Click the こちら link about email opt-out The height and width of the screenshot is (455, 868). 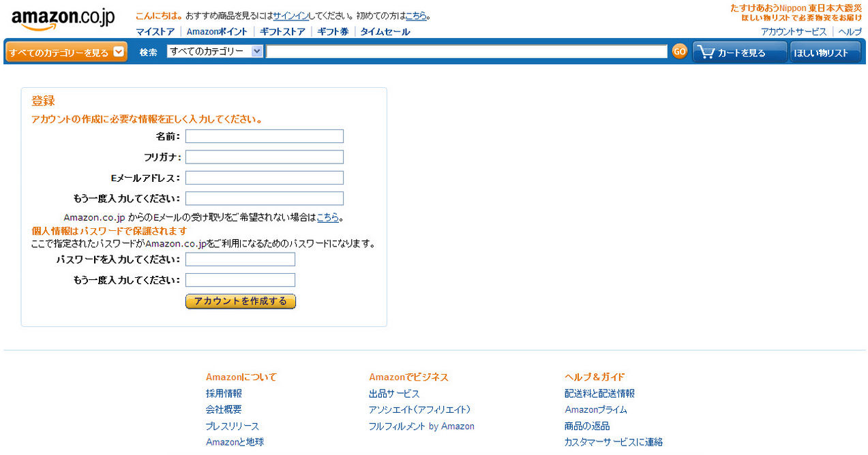pyautogui.click(x=328, y=217)
